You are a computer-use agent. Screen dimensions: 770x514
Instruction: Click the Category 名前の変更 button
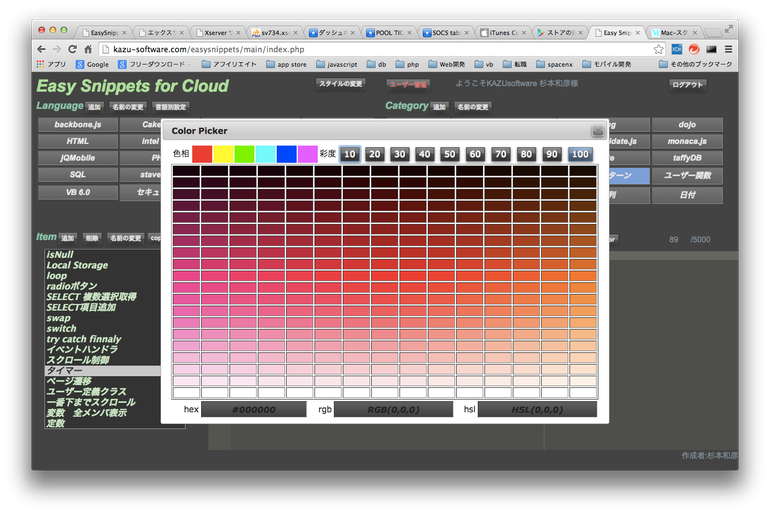pos(473,107)
